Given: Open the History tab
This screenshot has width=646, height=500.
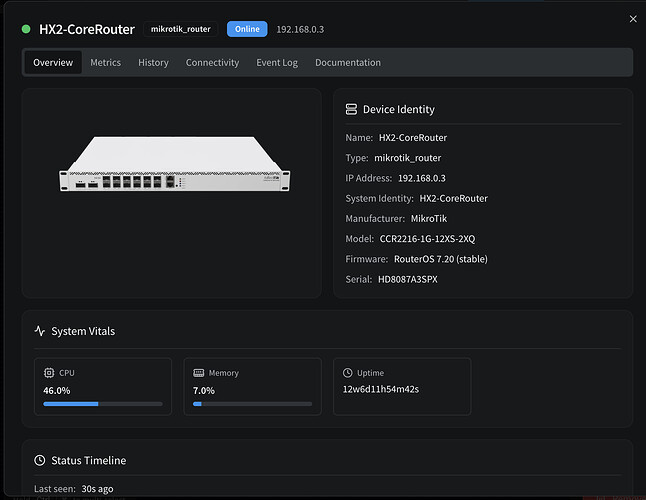Looking at the screenshot, I should point(153,63).
